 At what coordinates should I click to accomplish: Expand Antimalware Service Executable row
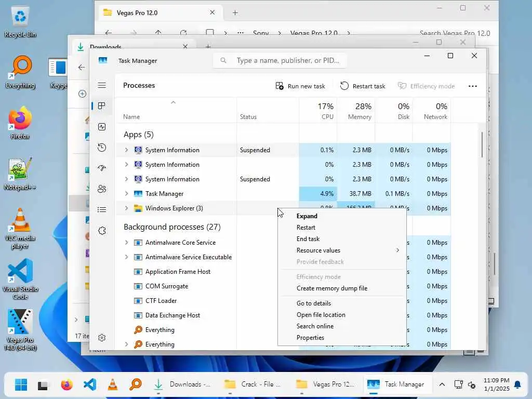(x=127, y=257)
